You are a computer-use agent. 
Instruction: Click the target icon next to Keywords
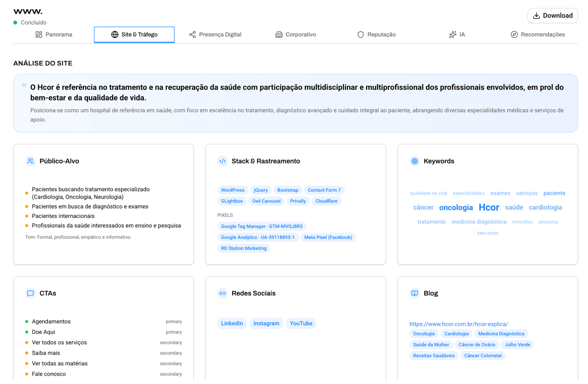coord(414,161)
